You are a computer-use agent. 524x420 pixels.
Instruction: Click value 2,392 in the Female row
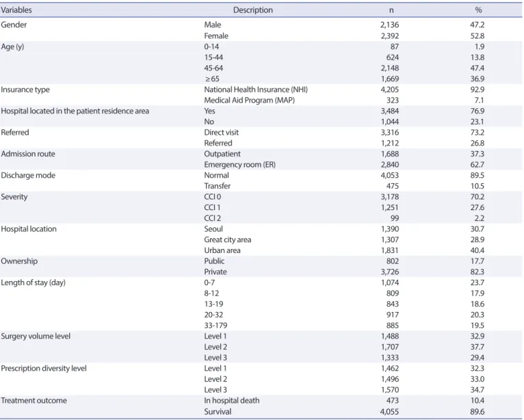coord(390,36)
